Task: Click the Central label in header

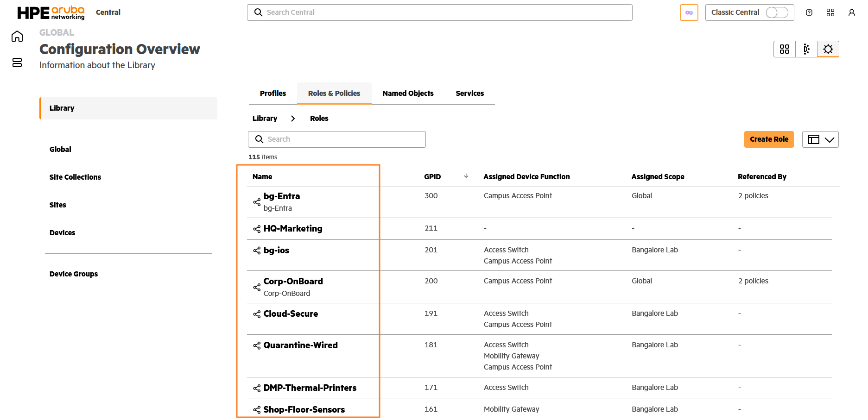Action: pos(108,13)
